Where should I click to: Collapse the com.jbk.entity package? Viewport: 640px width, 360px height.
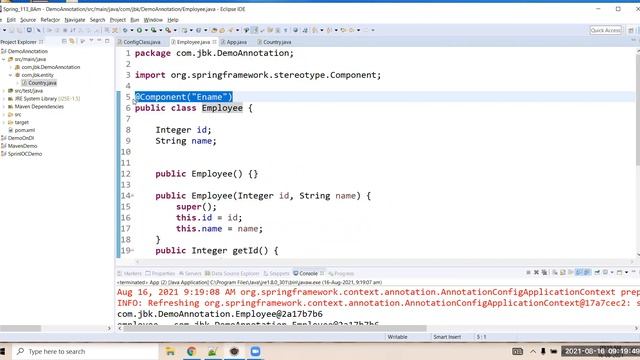click(x=11, y=75)
